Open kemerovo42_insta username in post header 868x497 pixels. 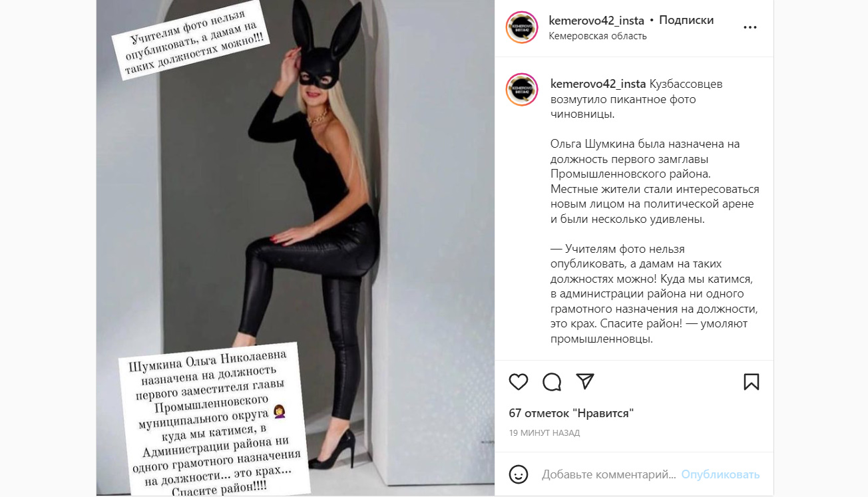click(x=596, y=21)
